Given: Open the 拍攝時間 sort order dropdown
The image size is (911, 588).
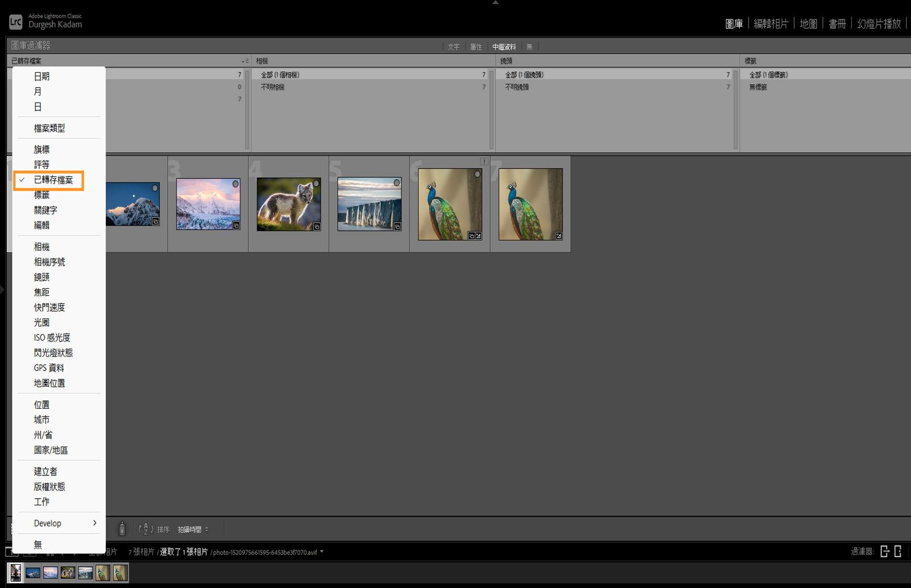Looking at the screenshot, I should click(x=193, y=529).
